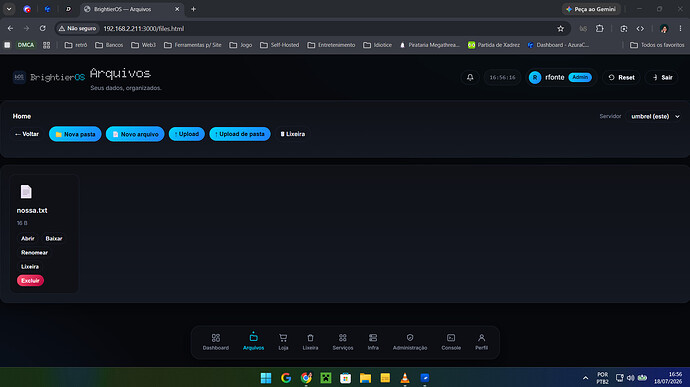690x387 pixels.
Task: Move nossa.txt to Lixeira
Action: point(30,267)
